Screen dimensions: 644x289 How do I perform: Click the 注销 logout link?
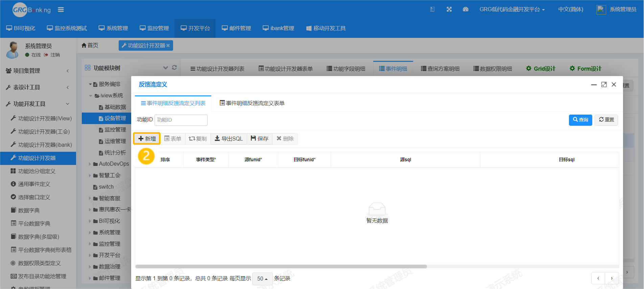(52, 55)
